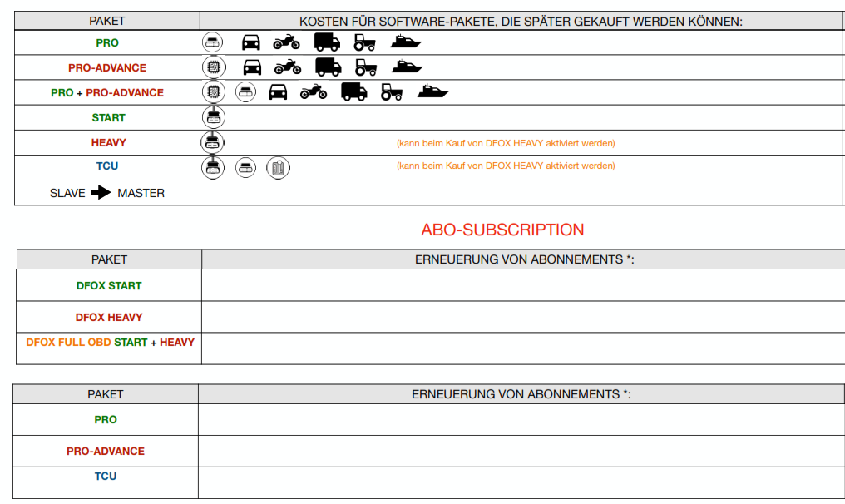845x504 pixels.
Task: Click the arrow between SLAVE and MASTER
Action: coord(101,193)
